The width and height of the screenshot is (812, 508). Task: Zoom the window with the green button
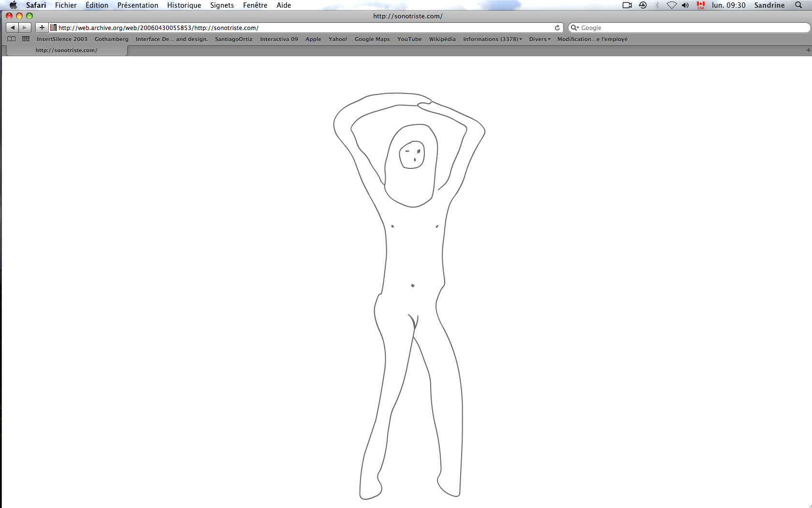pyautogui.click(x=29, y=16)
